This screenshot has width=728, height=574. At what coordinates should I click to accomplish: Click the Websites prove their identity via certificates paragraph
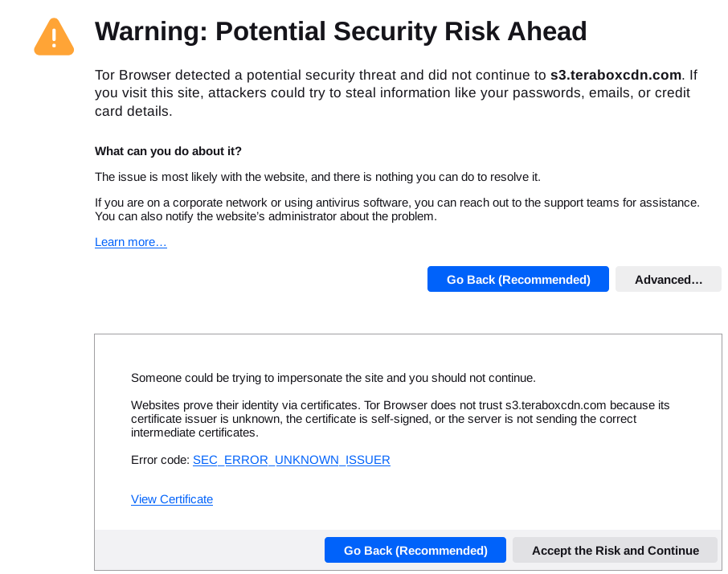pyautogui.click(x=400, y=419)
